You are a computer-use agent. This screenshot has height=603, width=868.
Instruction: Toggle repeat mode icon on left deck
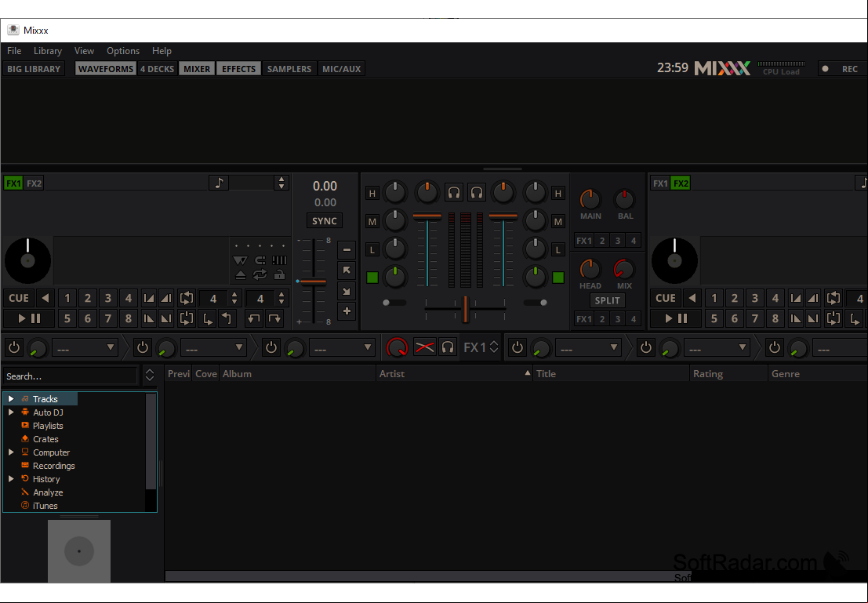click(260, 274)
